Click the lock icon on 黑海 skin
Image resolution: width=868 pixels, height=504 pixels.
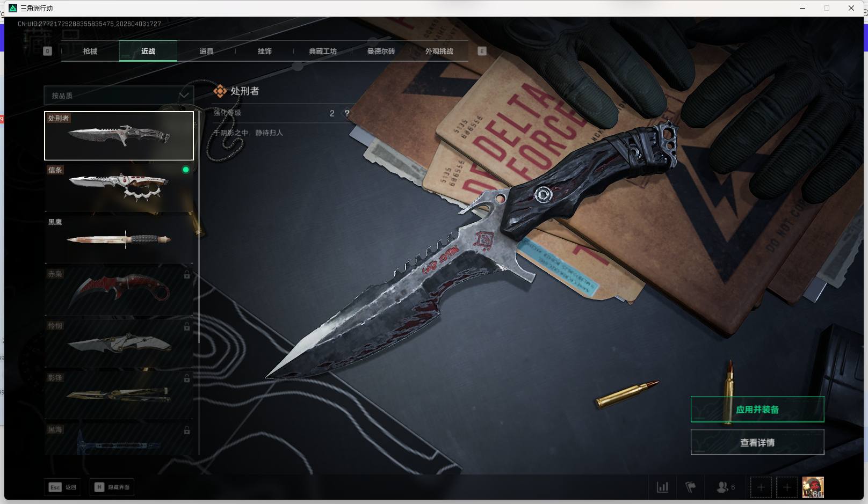coord(186,430)
